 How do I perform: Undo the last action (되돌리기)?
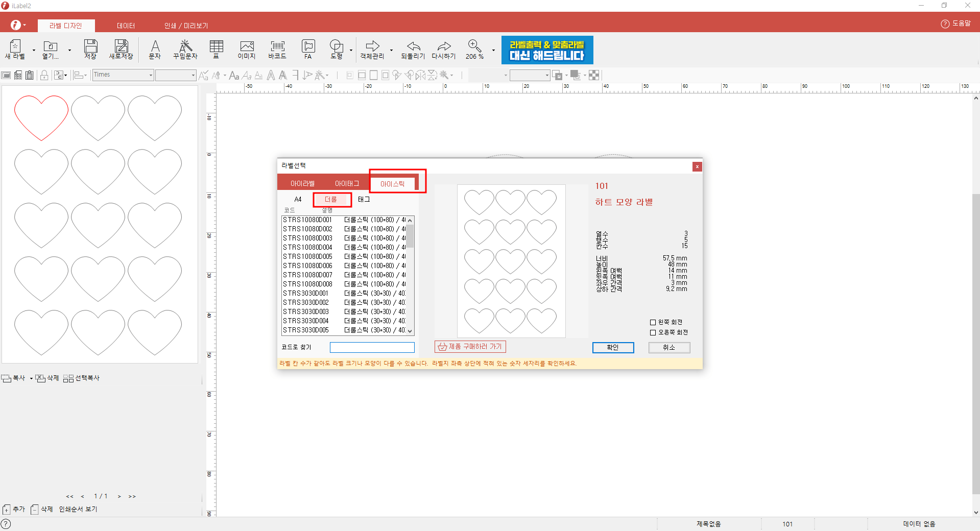413,50
